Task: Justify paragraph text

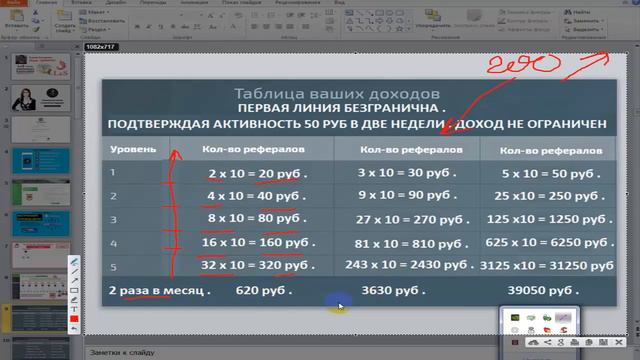Action: (290, 27)
